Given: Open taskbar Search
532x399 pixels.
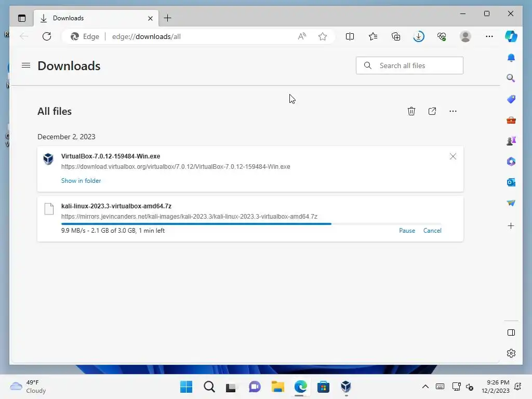Looking at the screenshot, I should [x=209, y=387].
